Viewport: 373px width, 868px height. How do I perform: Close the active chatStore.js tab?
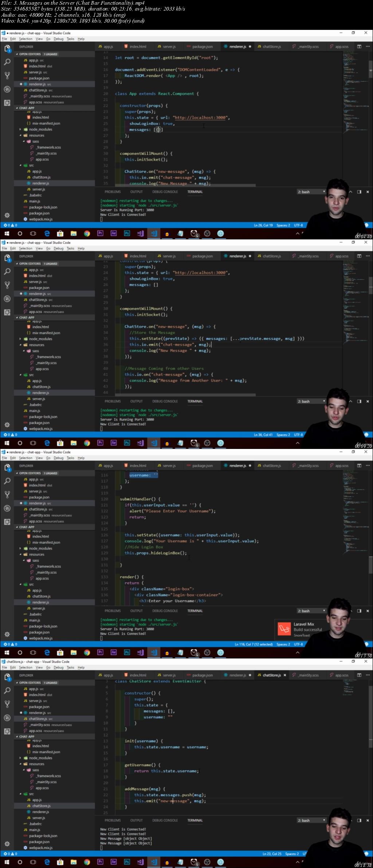285,675
